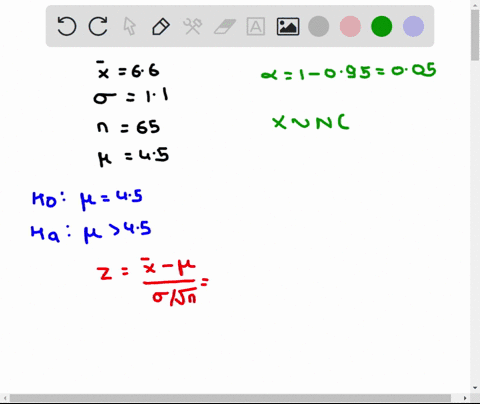Click the vertical scrollbar down arrow
This screenshot has width=480, height=404.
point(475,388)
